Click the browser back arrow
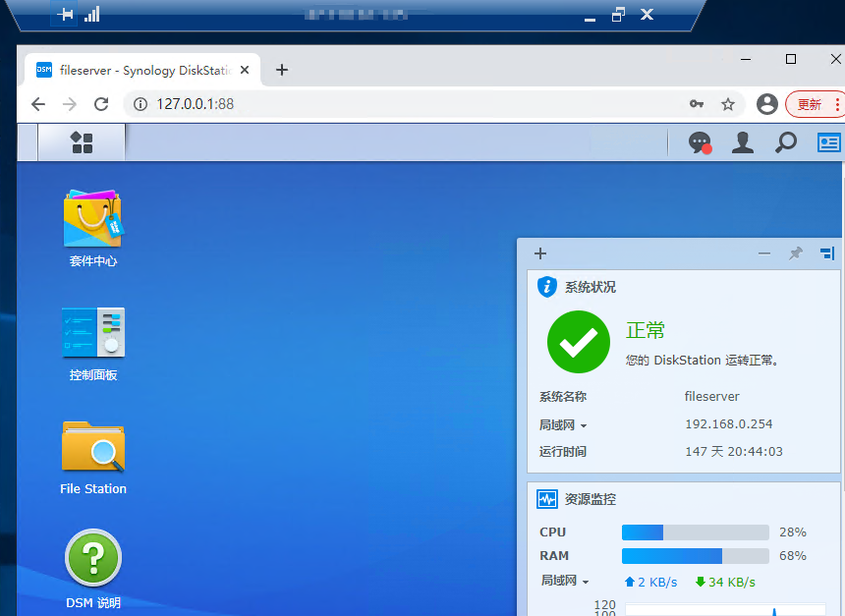 (x=38, y=104)
